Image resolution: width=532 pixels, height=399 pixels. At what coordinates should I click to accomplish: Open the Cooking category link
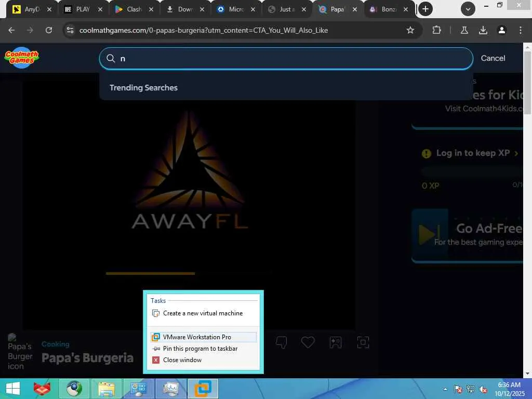[x=55, y=344]
